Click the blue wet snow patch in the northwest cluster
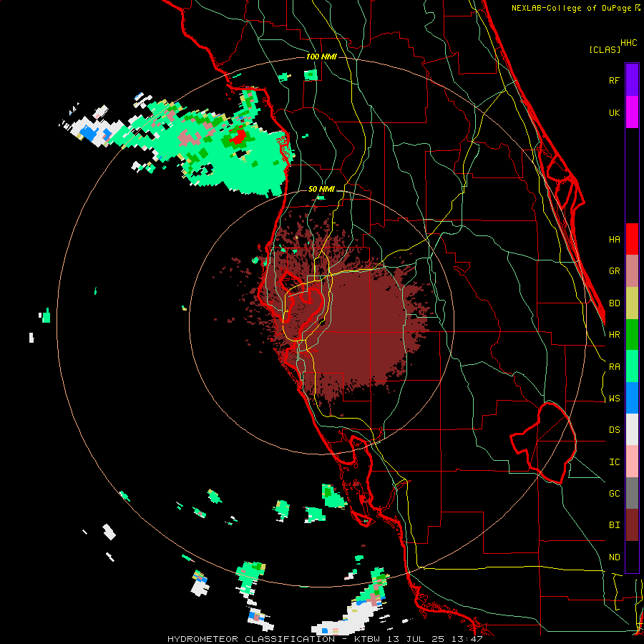Image resolution: width=644 pixels, height=644 pixels. pos(88,133)
